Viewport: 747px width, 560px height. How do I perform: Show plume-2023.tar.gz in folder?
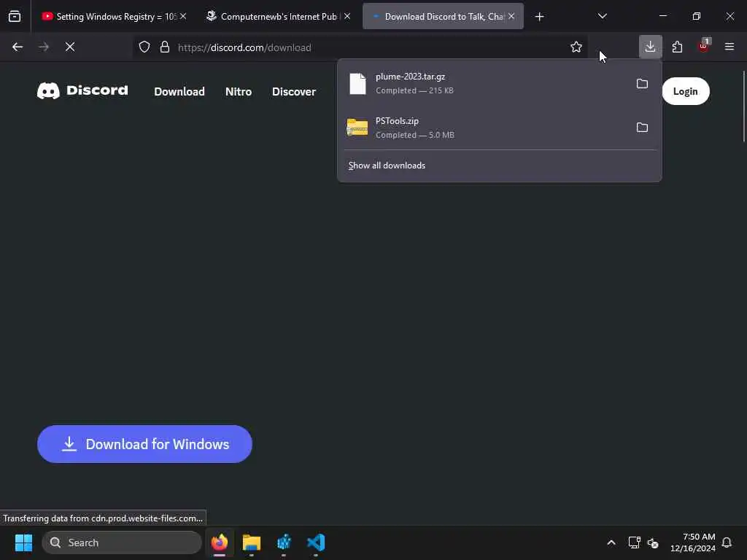[x=642, y=84]
